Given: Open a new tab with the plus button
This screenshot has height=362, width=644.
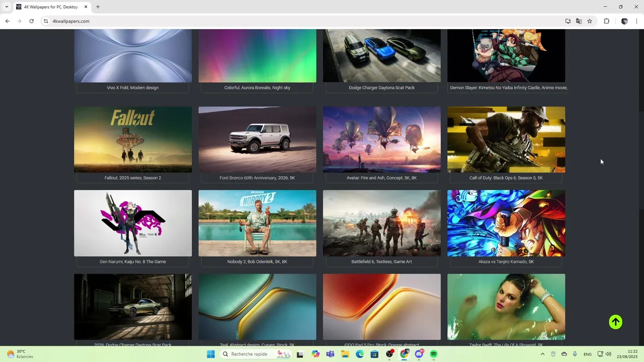Looking at the screenshot, I should [98, 7].
